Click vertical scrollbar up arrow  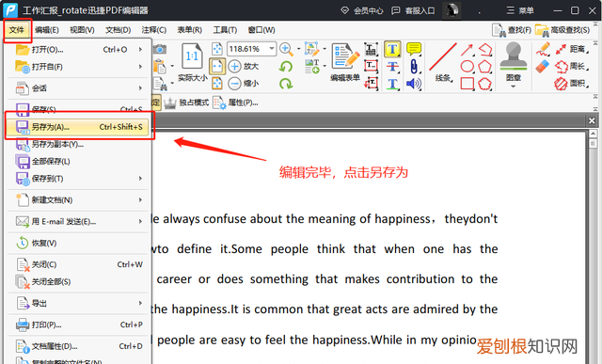pyautogui.click(x=593, y=134)
